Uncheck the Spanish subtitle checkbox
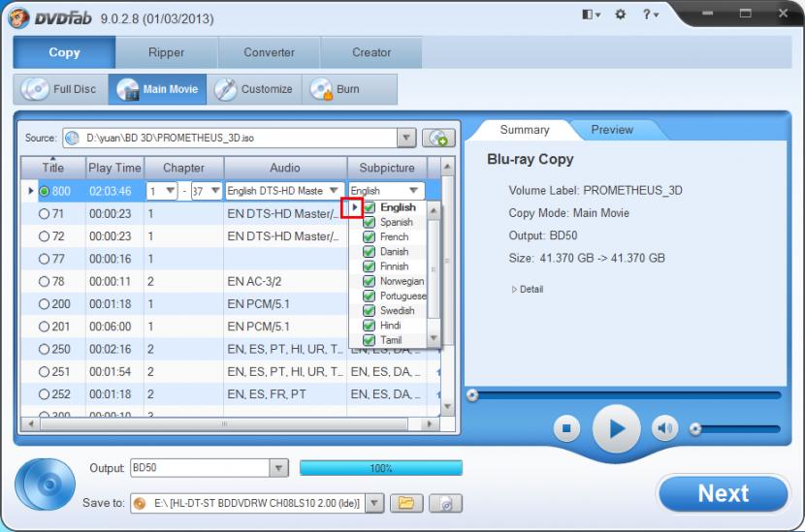The image size is (805, 532). [370, 222]
